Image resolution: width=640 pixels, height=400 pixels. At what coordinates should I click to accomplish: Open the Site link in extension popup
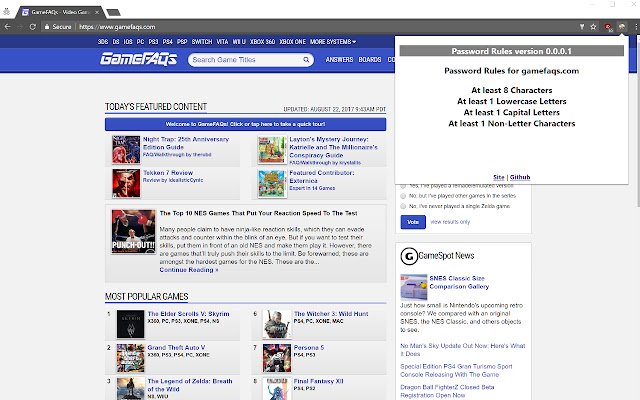[499, 177]
